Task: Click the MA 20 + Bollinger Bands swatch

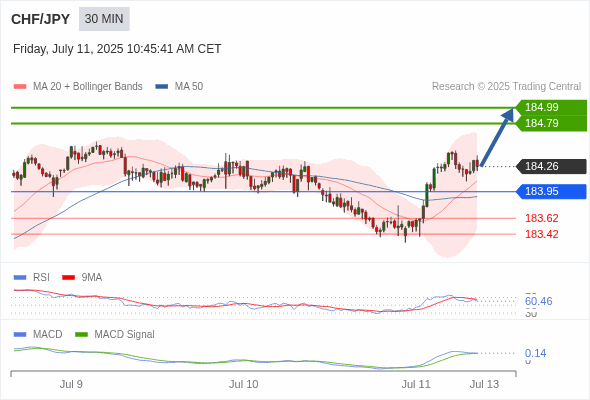Action: (20, 87)
